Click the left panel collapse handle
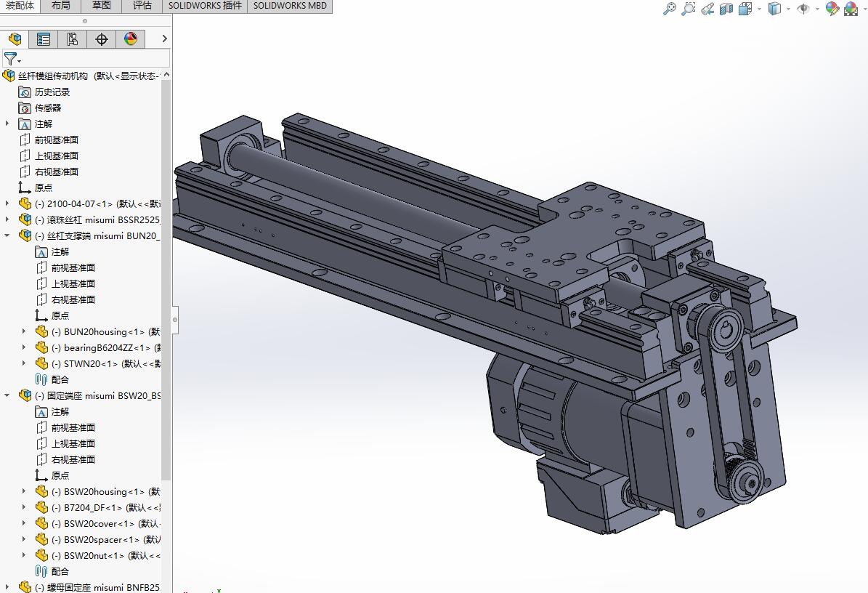Viewport: 868px width, 593px height. (x=175, y=320)
